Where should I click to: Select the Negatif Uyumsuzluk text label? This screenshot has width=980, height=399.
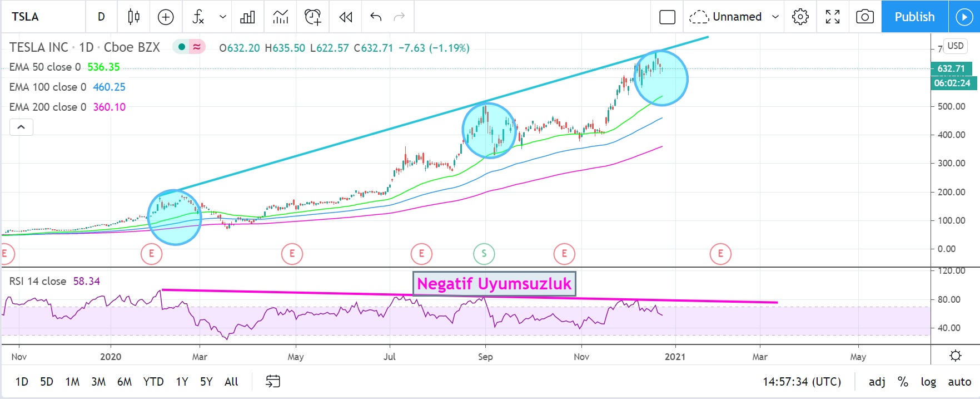494,284
